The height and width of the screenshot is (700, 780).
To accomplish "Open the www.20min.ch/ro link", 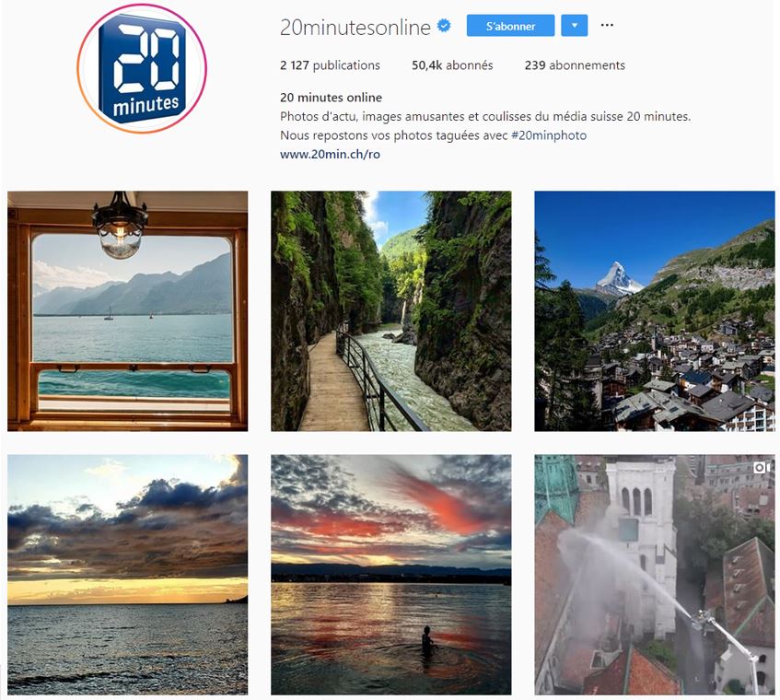I will click(x=330, y=154).
